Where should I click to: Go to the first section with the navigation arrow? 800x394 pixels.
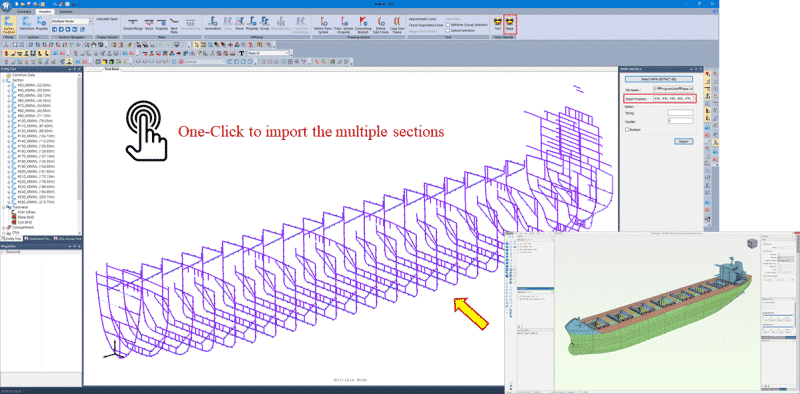(55, 30)
